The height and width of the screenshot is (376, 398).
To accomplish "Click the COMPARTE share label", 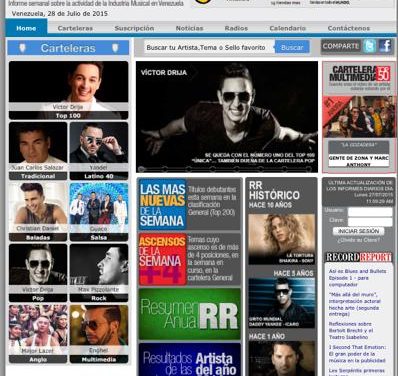I will [341, 46].
